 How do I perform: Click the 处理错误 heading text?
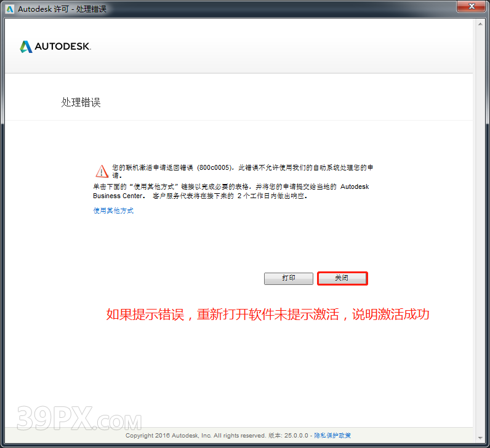[81, 102]
